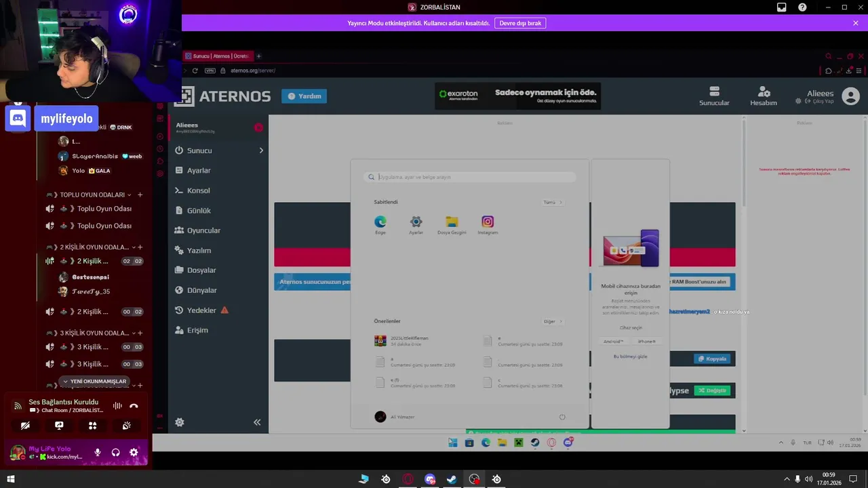Image resolution: width=868 pixels, height=488 pixels.
Task: Open Dosya Gezgini from the pinned apps
Action: click(x=452, y=225)
